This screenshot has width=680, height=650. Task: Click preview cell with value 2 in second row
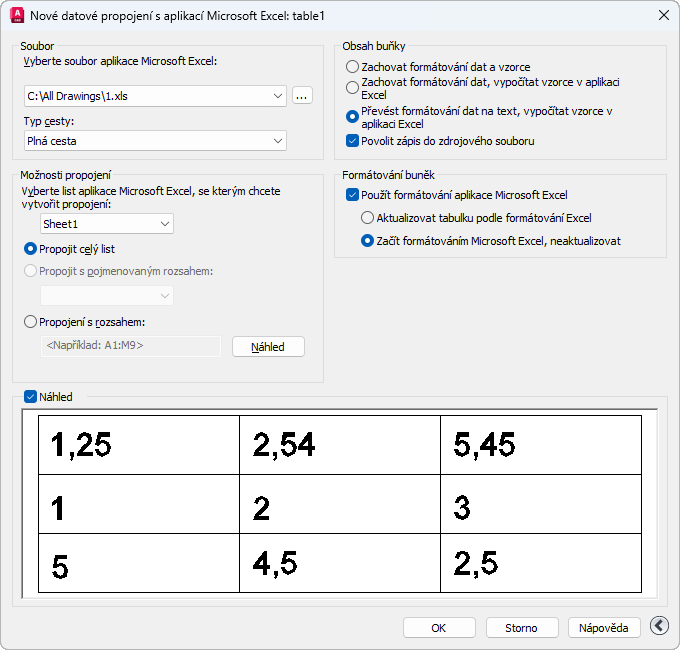[340, 504]
